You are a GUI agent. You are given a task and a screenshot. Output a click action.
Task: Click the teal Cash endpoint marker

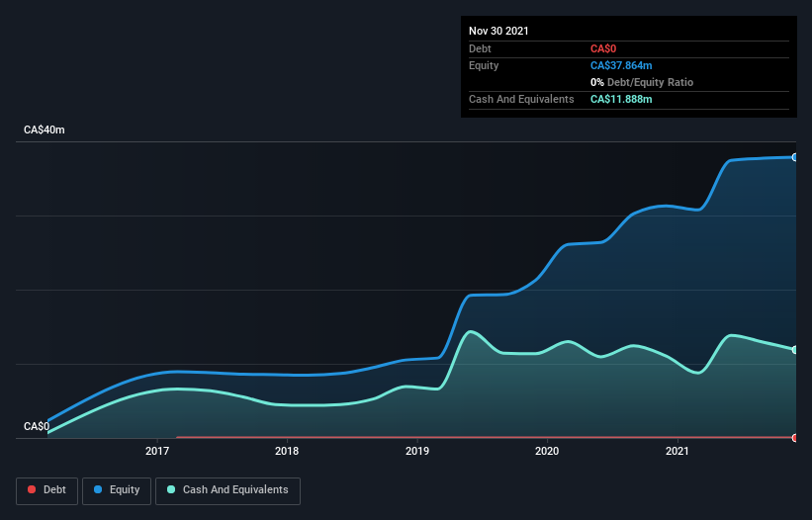point(795,350)
